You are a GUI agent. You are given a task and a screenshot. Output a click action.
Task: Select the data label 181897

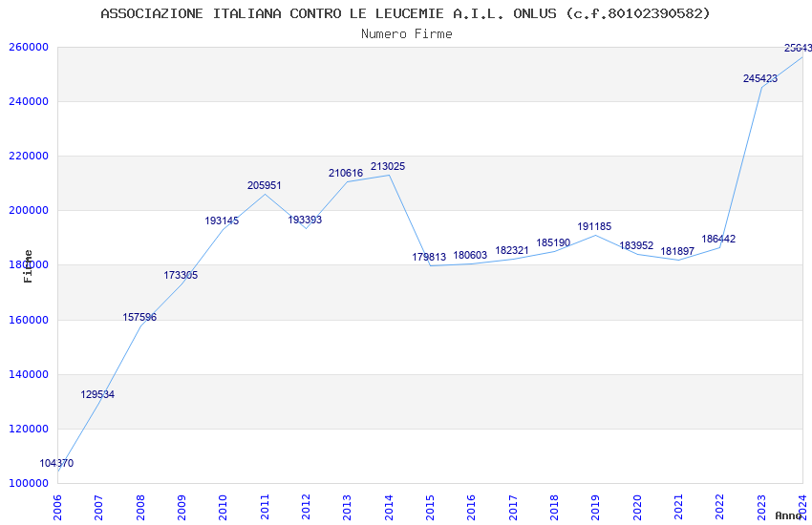pos(677,251)
